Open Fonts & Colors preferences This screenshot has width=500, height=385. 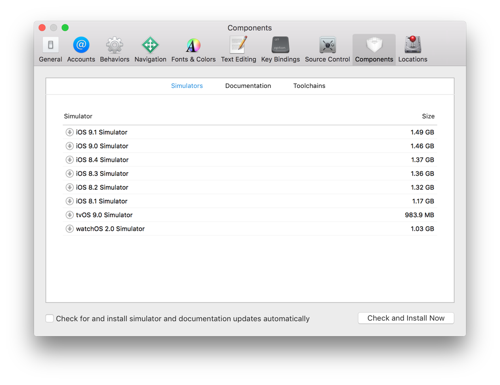click(193, 50)
